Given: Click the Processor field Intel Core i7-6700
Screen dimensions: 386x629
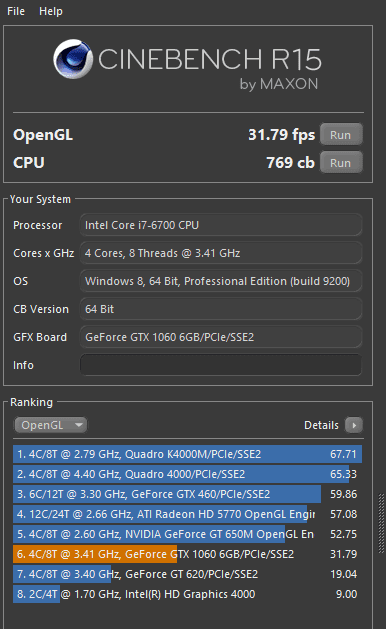Looking at the screenshot, I should [221, 225].
